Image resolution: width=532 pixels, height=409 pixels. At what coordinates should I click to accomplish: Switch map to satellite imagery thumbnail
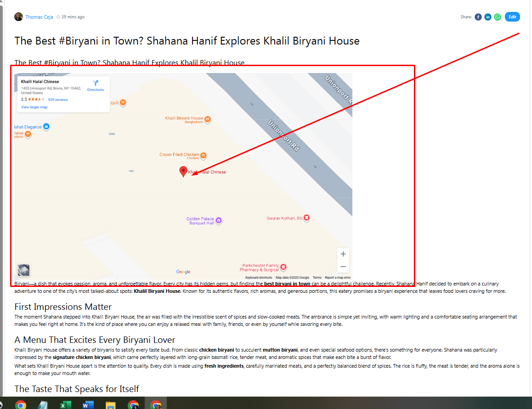(24, 270)
